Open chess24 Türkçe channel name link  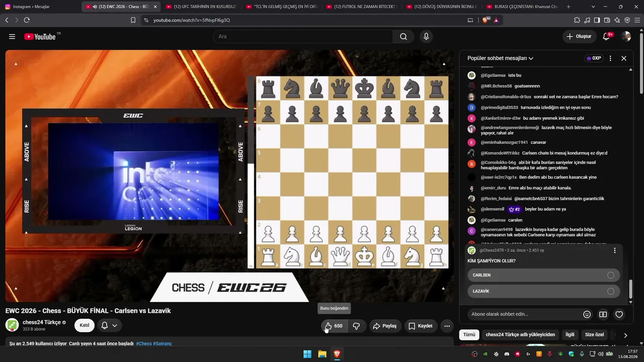point(42,322)
